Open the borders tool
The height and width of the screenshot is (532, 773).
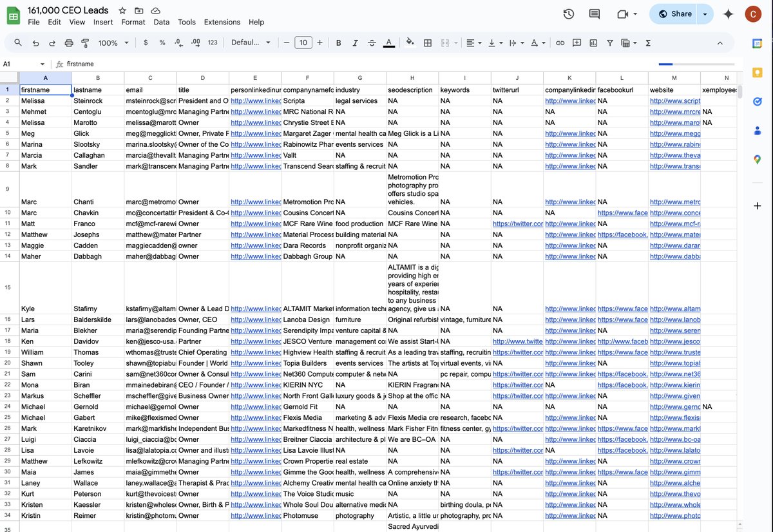(427, 43)
